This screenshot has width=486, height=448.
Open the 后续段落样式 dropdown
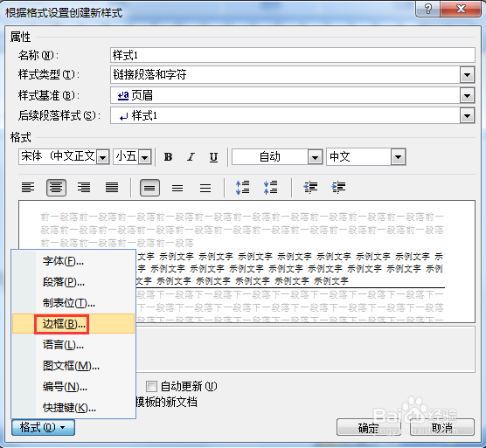click(x=468, y=116)
